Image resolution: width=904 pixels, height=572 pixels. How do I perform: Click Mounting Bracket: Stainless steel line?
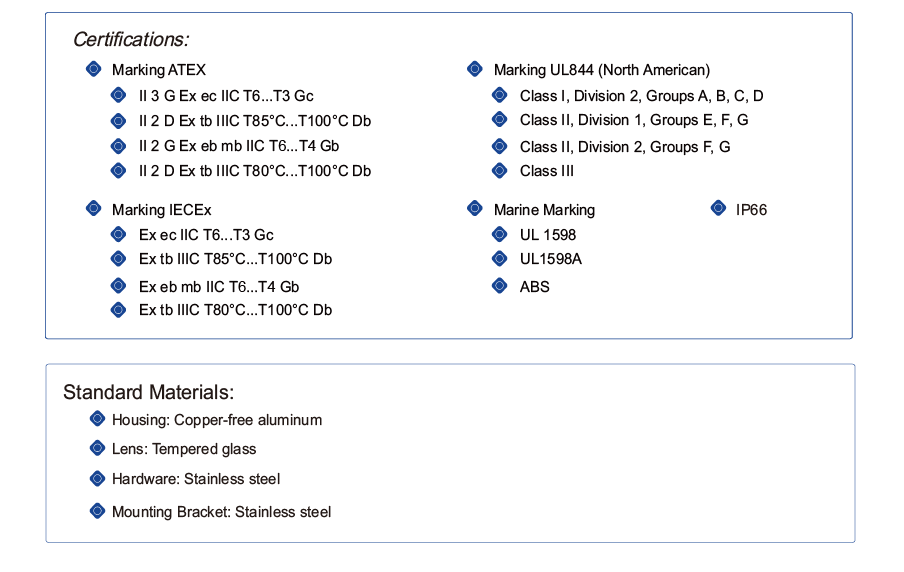(221, 512)
